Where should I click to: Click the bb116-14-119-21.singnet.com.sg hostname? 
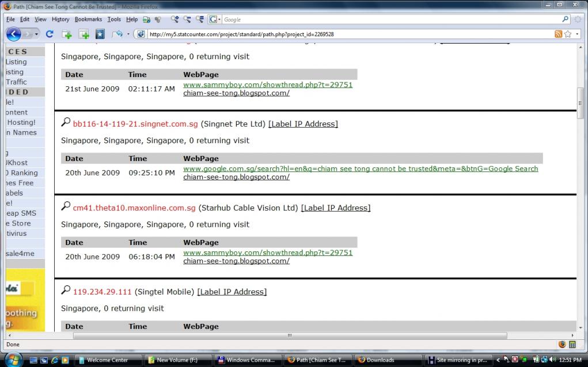click(135, 124)
